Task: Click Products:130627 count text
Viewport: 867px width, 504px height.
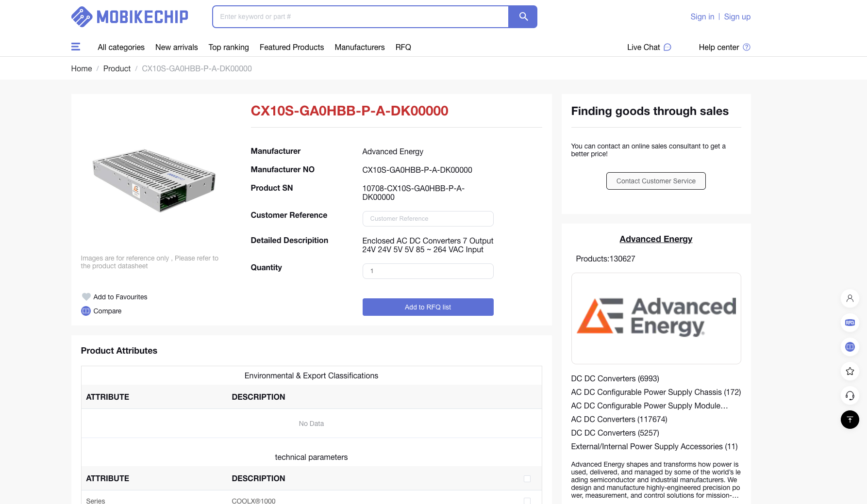Action: [605, 259]
